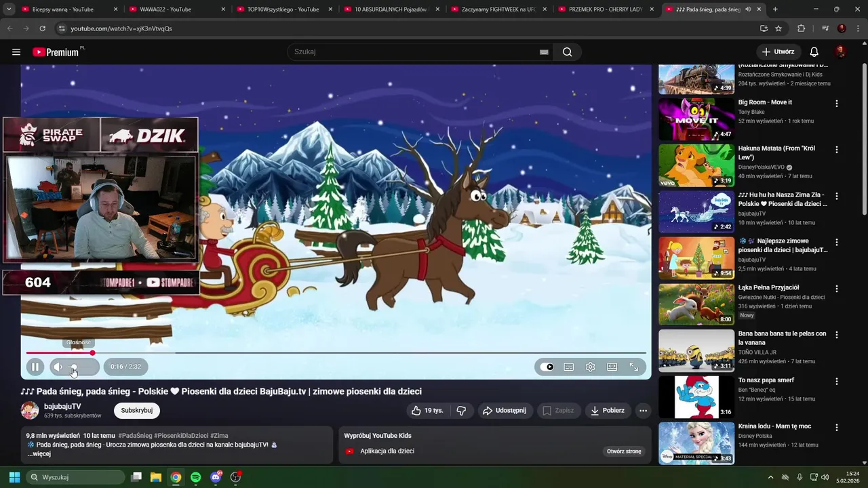This screenshot has height=488, width=868.
Task: Open the YouTube hamburger guide menu
Action: click(16, 52)
